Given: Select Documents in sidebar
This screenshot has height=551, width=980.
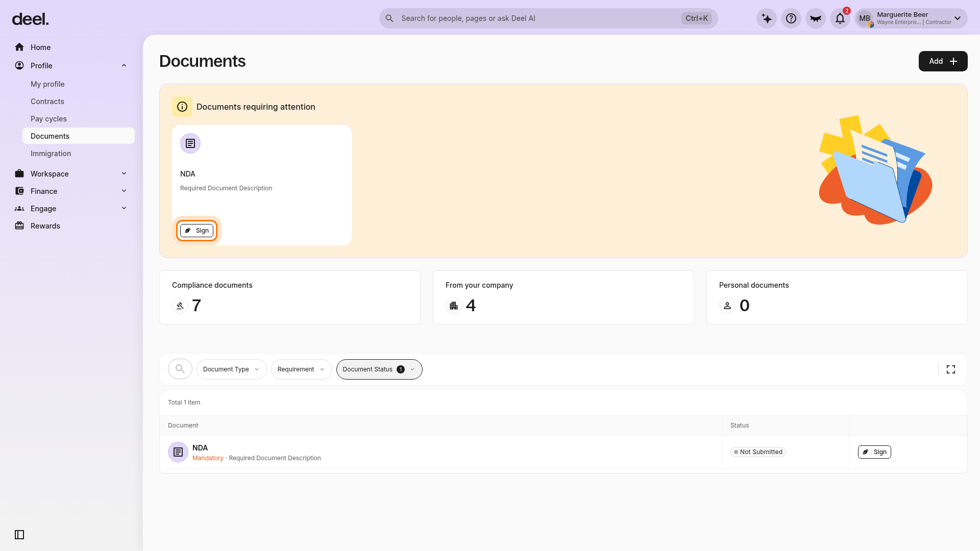Looking at the screenshot, I should pyautogui.click(x=79, y=136).
